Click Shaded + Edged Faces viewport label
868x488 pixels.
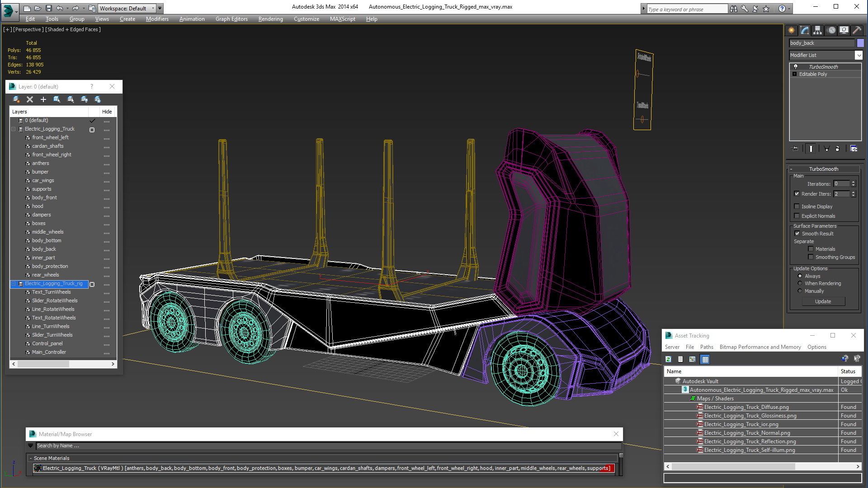tap(73, 29)
